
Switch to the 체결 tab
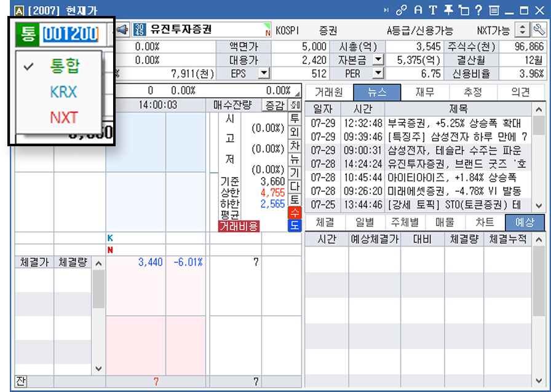pos(325,222)
